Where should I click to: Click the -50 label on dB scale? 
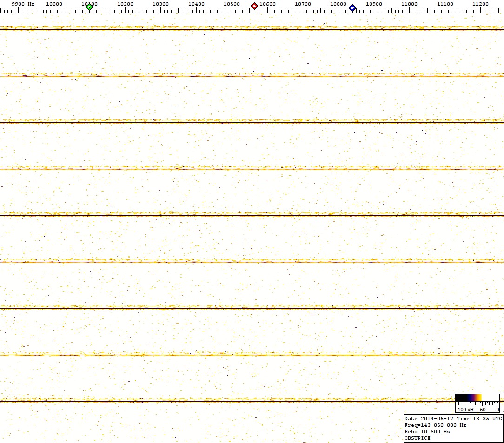tap(482, 410)
